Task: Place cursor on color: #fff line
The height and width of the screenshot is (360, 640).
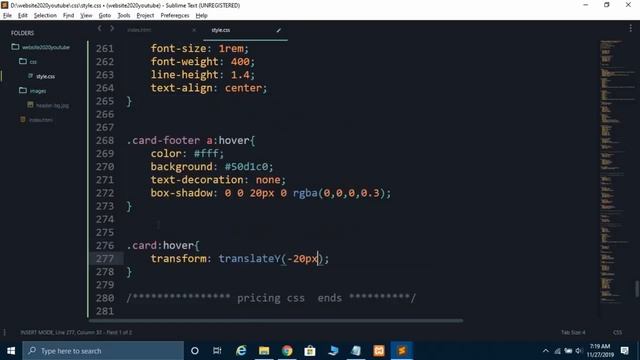Action: click(187, 153)
